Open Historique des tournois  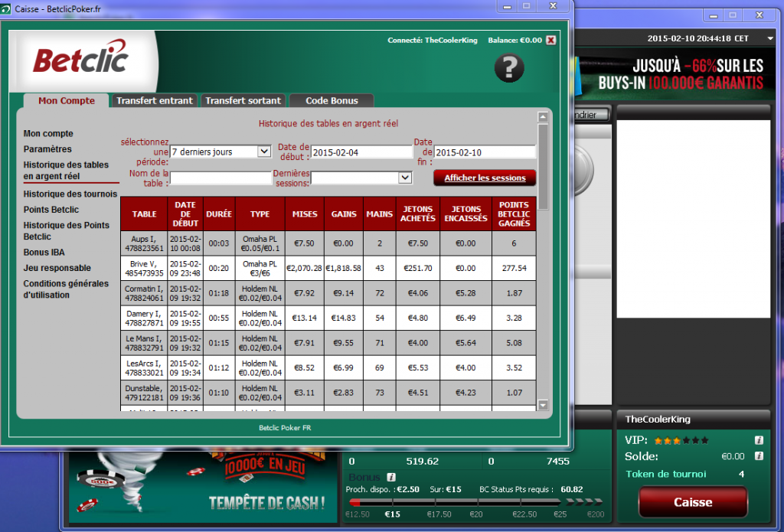coord(70,194)
